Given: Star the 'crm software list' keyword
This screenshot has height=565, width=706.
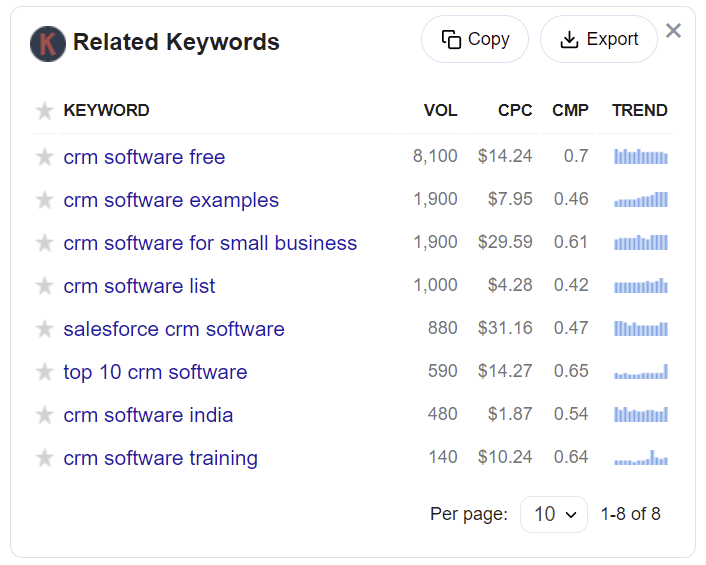Looking at the screenshot, I should point(44,286).
